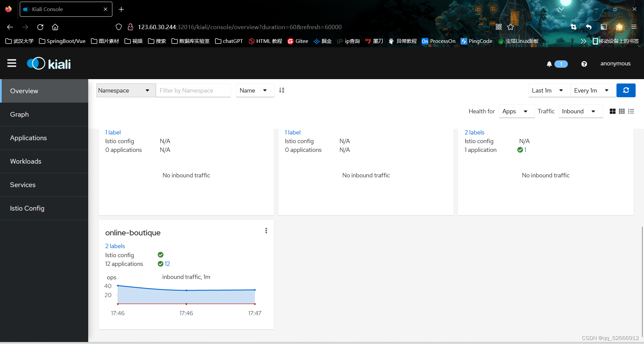This screenshot has width=644, height=344.
Task: Switch to list view
Action: point(631,111)
